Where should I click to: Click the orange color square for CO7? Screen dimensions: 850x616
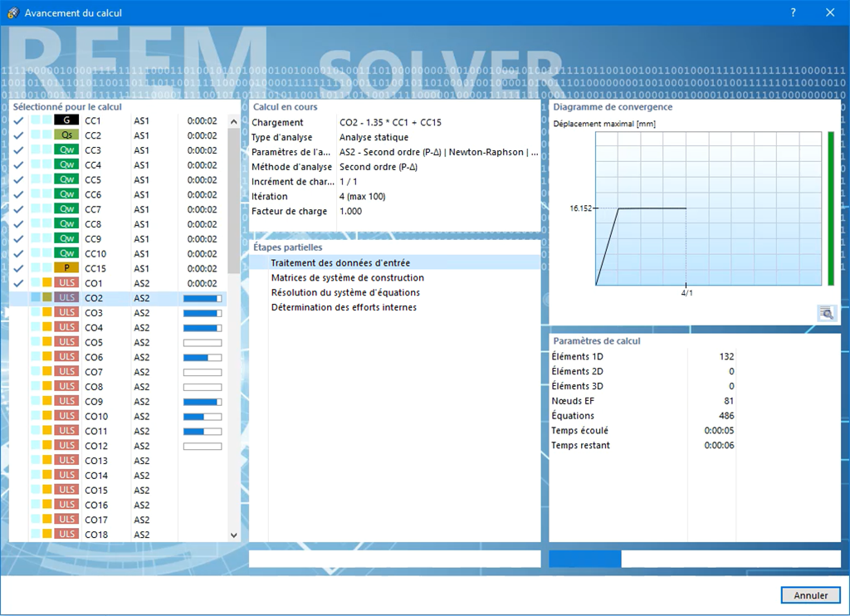(x=47, y=371)
